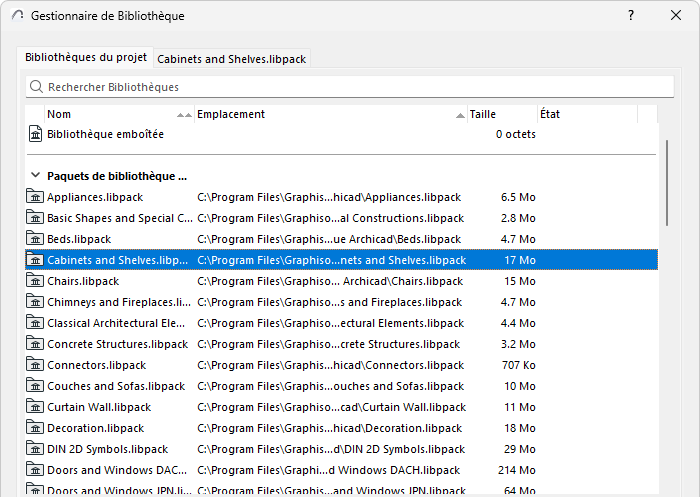The height and width of the screenshot is (497, 700).
Task: Click the Emplacement column header
Action: coord(331,114)
